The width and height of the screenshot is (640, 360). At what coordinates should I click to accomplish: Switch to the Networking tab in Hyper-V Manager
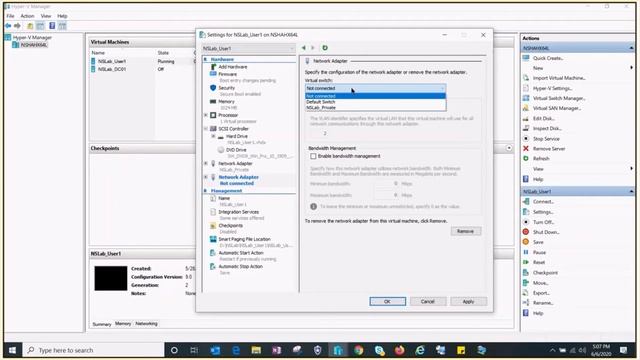coord(146,324)
